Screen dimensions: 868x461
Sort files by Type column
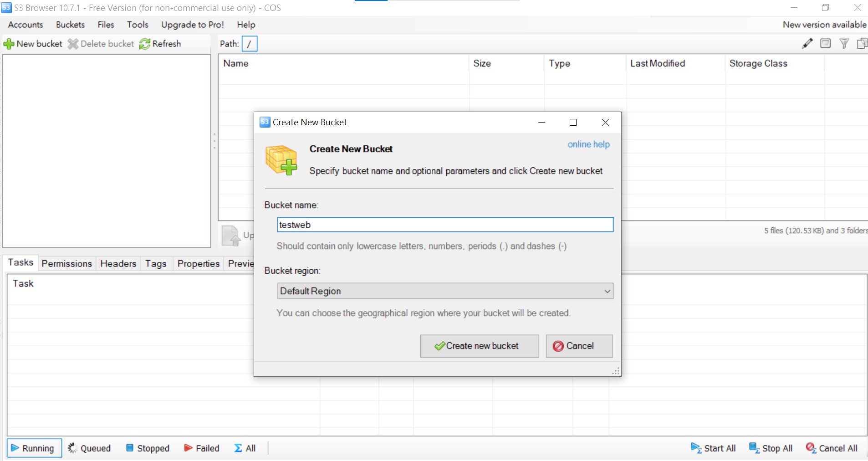[x=586, y=63]
